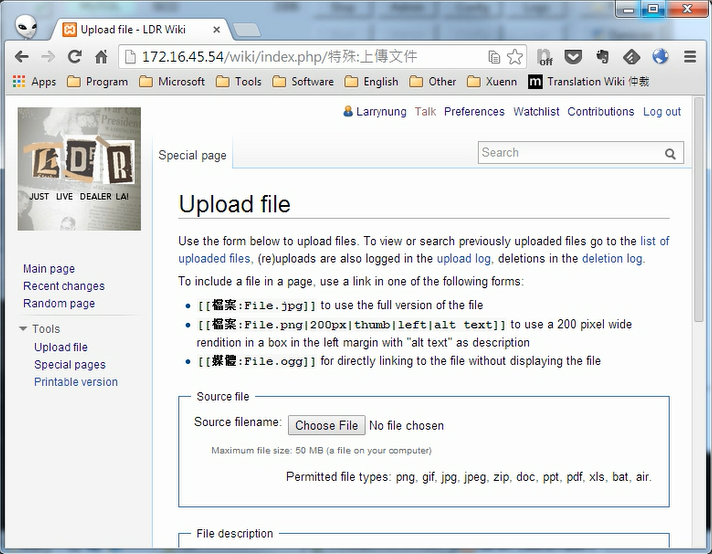This screenshot has height=554, width=712.
Task: Click the copy-page icon in address bar
Action: pyautogui.click(x=494, y=57)
